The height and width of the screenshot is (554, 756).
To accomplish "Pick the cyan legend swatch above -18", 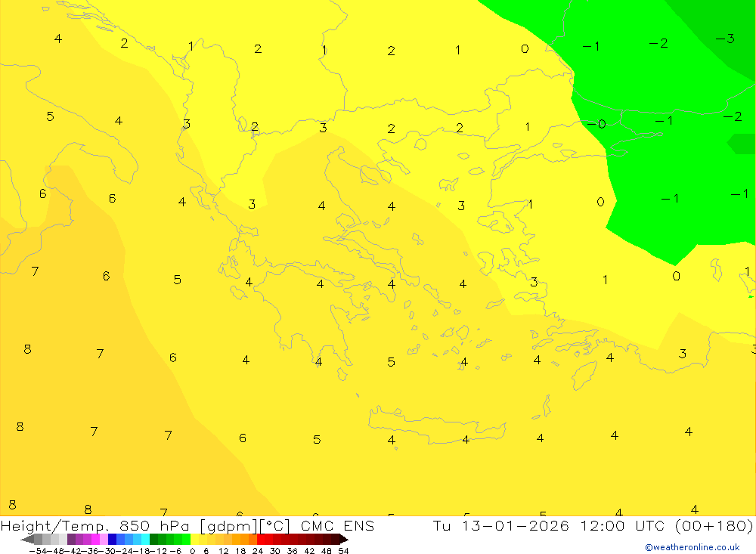I will click(145, 540).
